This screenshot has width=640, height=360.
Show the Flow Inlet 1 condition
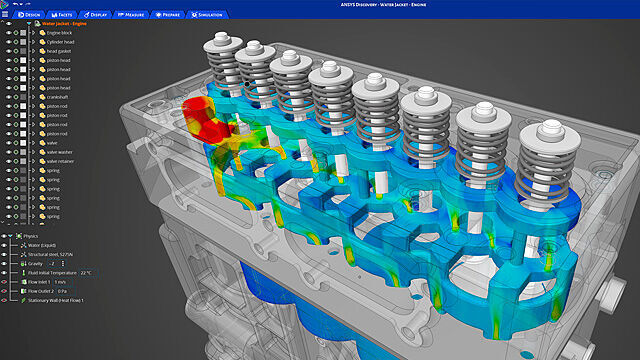tap(4, 282)
